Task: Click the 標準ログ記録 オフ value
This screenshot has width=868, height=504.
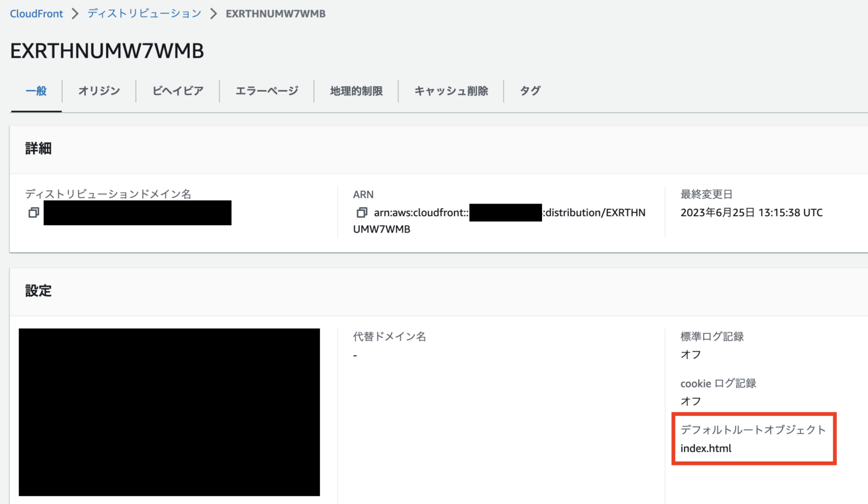Action: tap(689, 354)
